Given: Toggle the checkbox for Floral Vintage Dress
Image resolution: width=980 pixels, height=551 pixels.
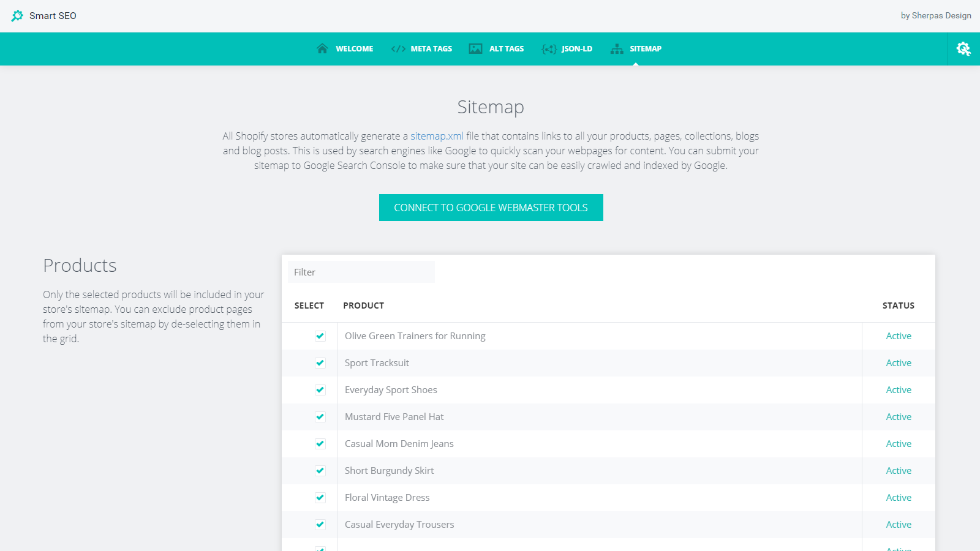Looking at the screenshot, I should pyautogui.click(x=320, y=497).
